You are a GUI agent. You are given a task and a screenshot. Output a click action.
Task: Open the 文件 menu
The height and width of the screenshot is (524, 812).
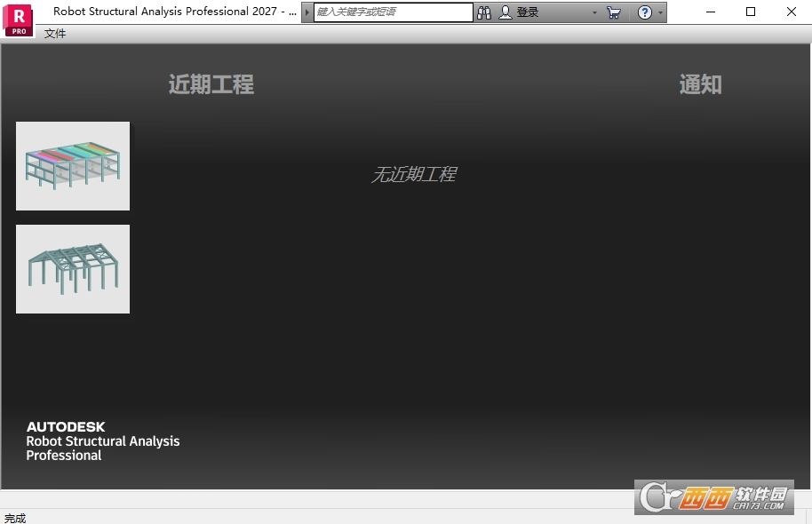tap(55, 34)
